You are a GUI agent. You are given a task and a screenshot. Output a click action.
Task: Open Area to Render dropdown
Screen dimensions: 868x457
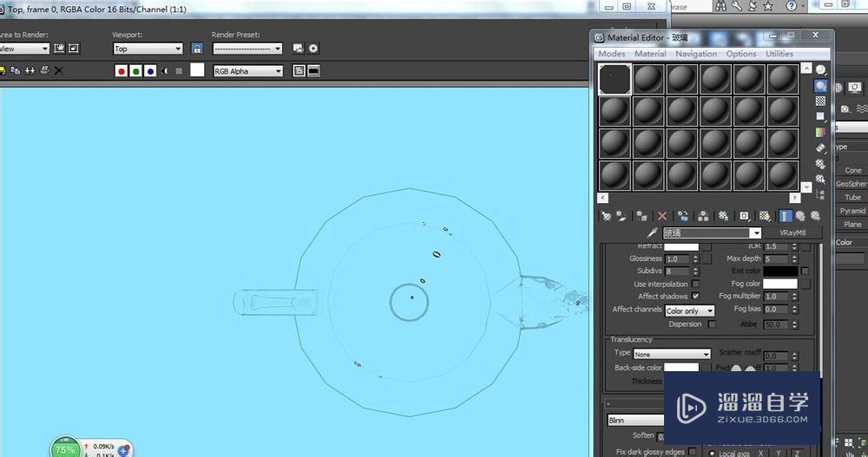click(24, 49)
